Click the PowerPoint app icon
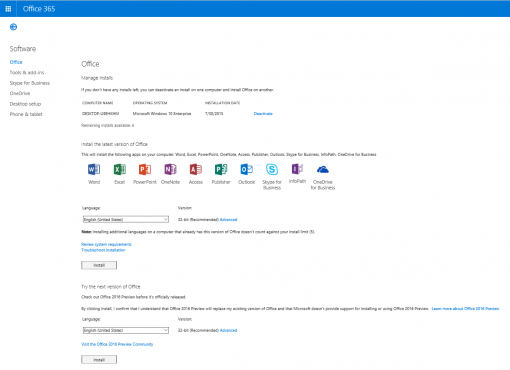The height and width of the screenshot is (370, 510). point(145,169)
